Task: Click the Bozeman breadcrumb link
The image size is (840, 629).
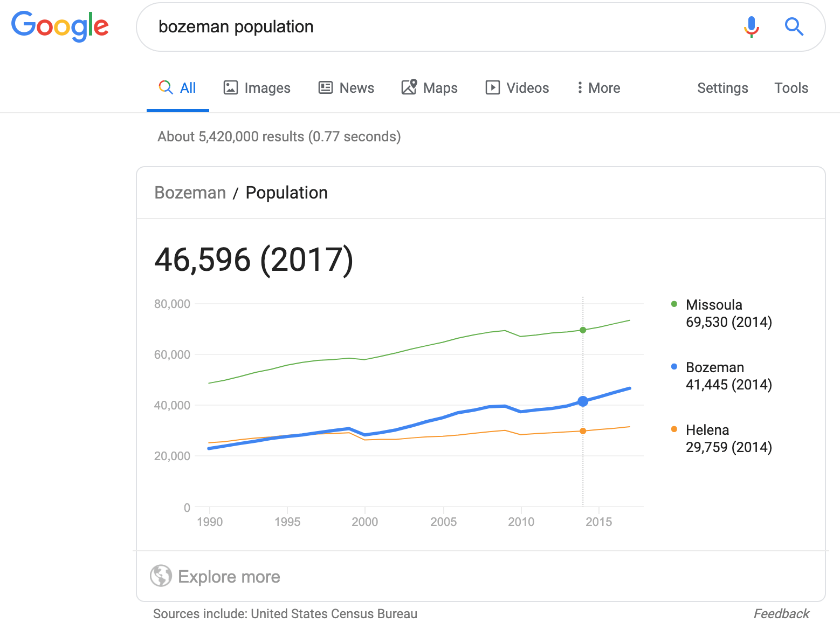Action: coord(190,193)
